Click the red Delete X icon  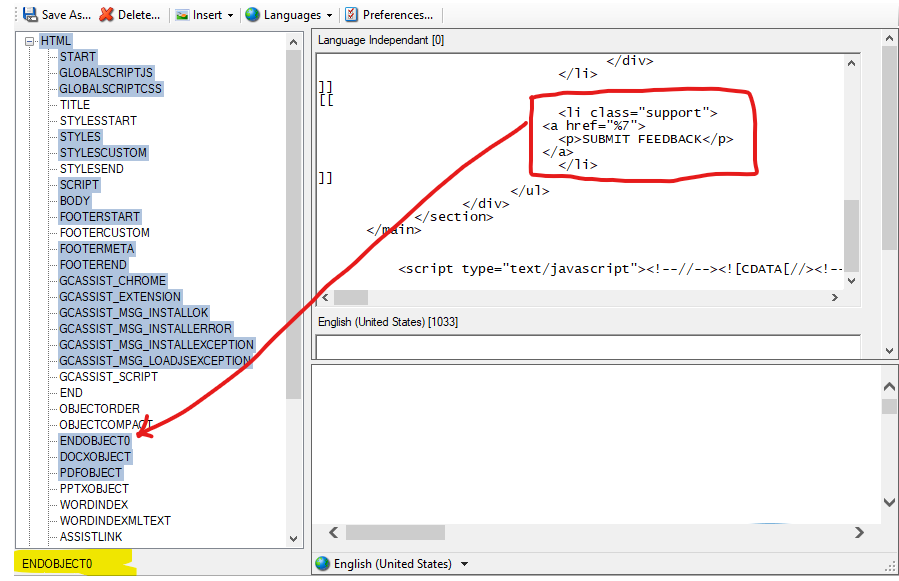[106, 14]
